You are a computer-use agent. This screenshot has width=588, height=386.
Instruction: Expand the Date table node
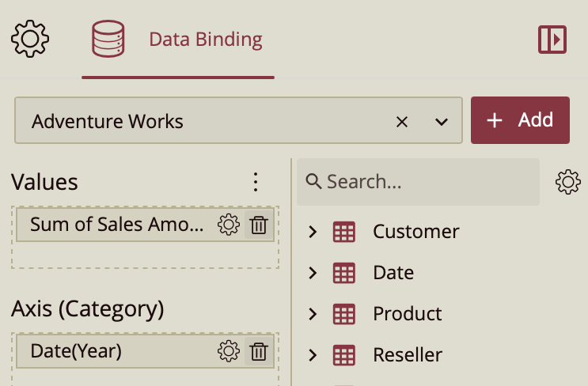[x=313, y=273]
